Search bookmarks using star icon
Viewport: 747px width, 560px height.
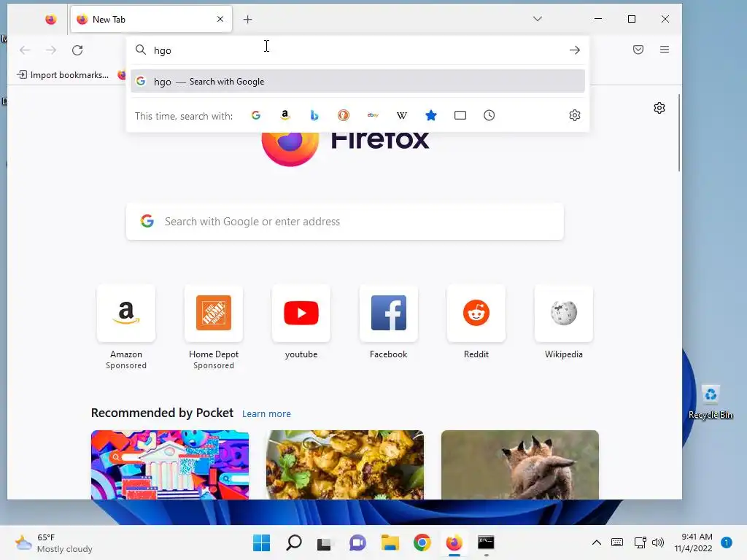430,115
